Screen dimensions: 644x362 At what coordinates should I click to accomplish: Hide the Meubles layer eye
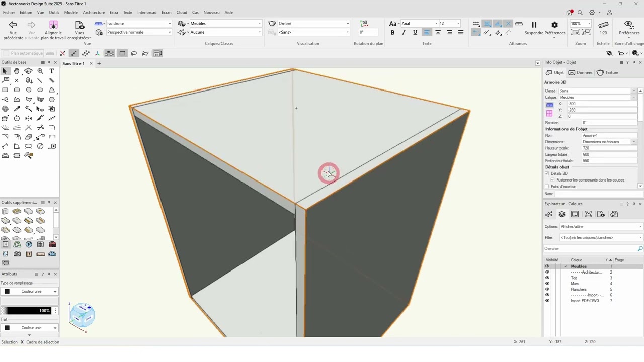(x=547, y=266)
